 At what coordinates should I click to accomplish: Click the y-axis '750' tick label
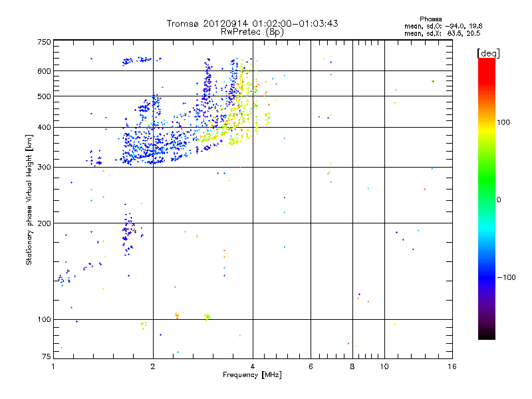coord(44,42)
